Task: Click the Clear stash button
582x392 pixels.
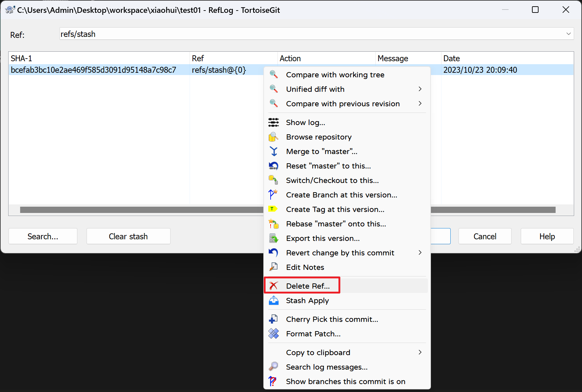Action: (x=128, y=236)
